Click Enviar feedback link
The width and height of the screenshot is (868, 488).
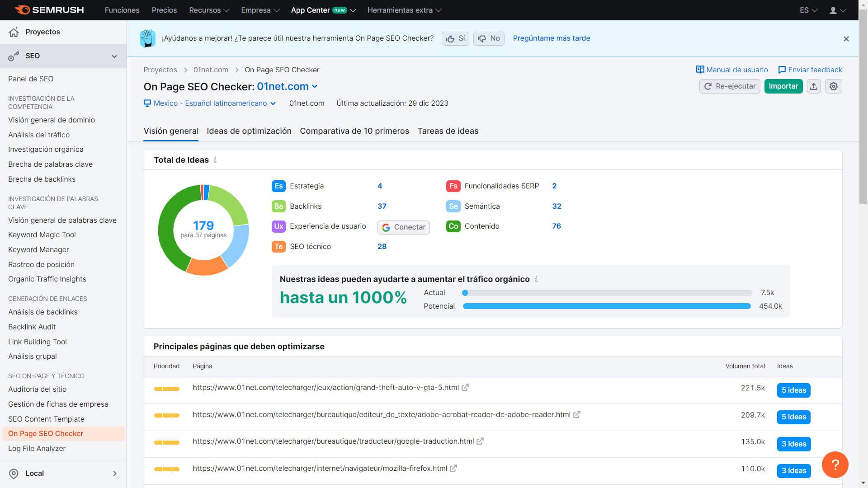810,70
